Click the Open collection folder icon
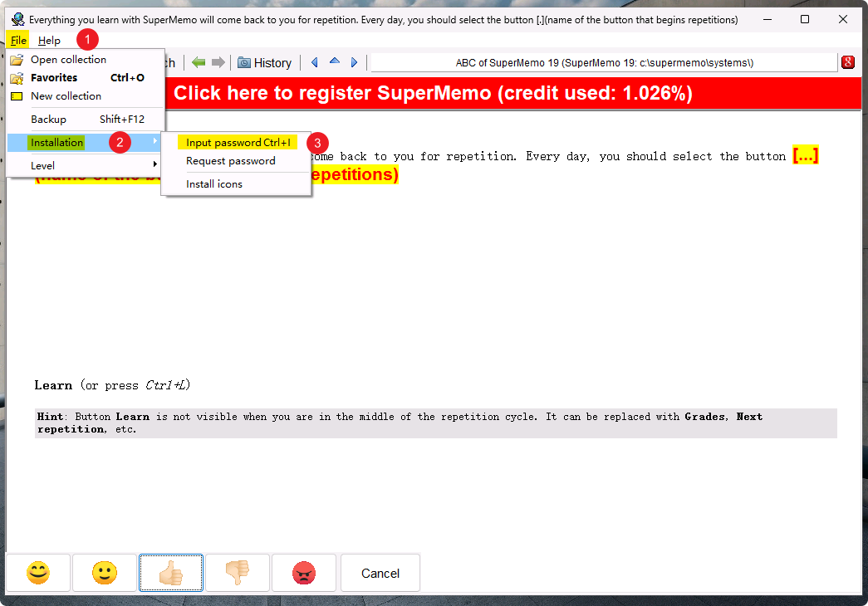The image size is (868, 606). click(x=17, y=59)
